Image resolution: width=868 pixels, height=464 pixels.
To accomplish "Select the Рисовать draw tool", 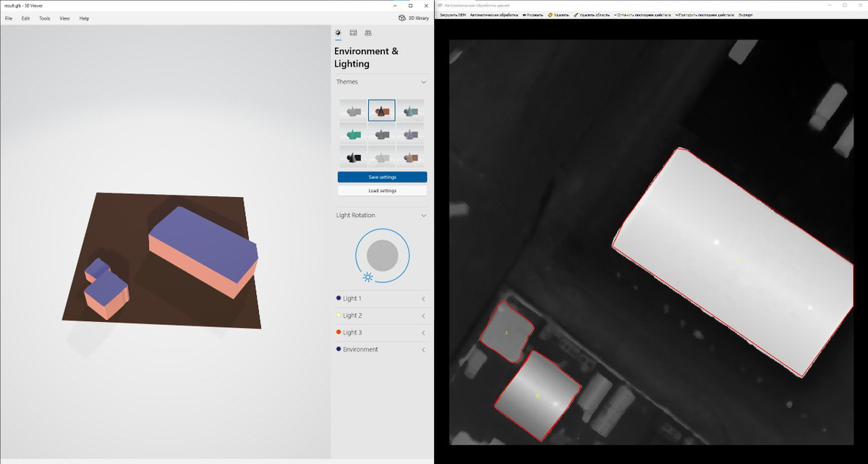I will point(532,14).
